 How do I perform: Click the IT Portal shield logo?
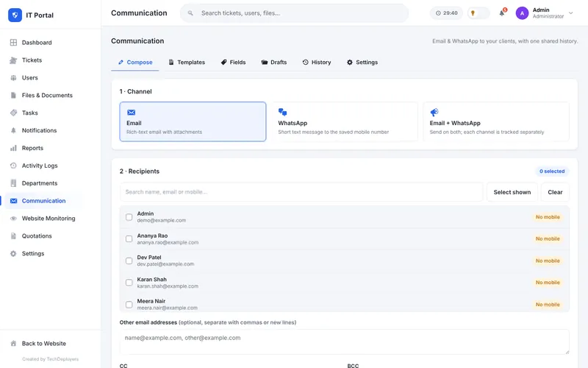coord(15,15)
